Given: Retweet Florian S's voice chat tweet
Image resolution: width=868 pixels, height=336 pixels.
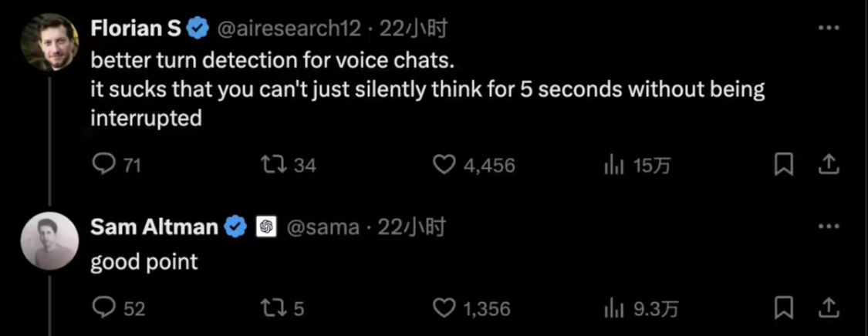Looking at the screenshot, I should tap(272, 164).
